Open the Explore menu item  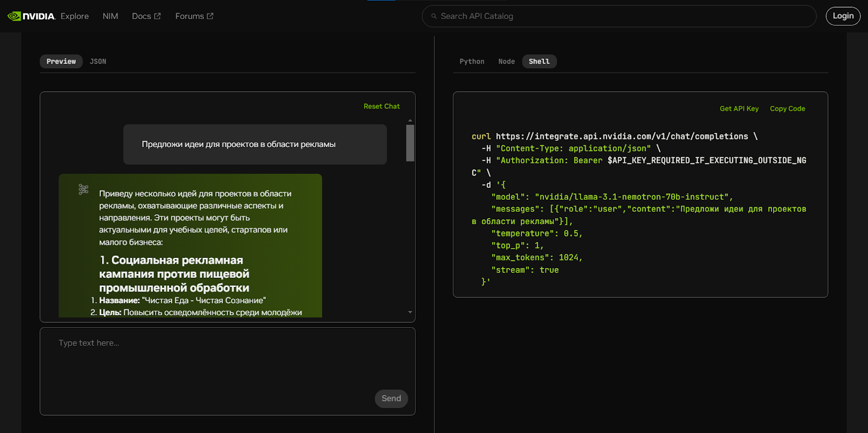coord(75,16)
